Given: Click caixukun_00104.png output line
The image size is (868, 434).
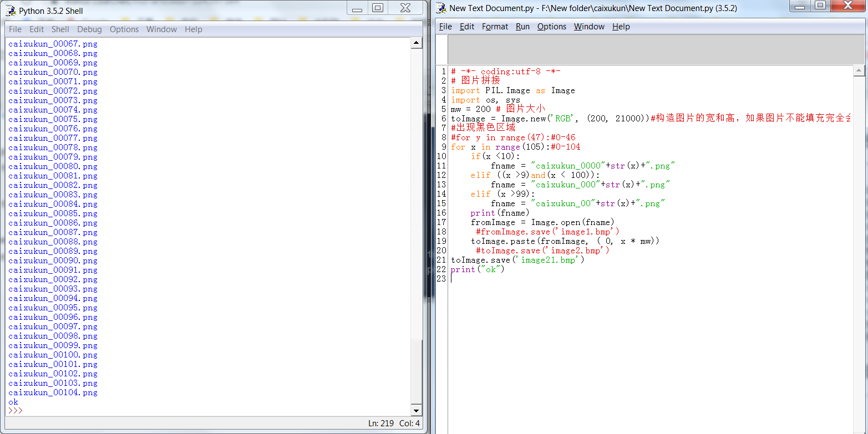Looking at the screenshot, I should pyautogui.click(x=53, y=392).
